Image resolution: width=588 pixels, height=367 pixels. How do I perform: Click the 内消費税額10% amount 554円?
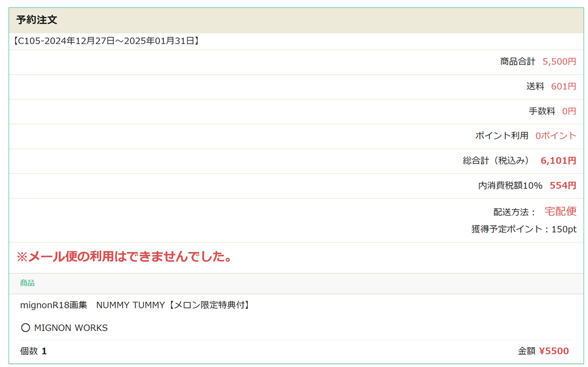point(563,186)
